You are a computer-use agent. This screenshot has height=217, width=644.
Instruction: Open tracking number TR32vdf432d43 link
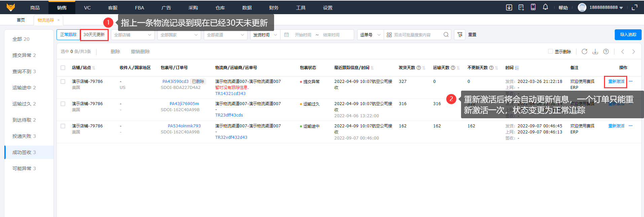point(231,137)
